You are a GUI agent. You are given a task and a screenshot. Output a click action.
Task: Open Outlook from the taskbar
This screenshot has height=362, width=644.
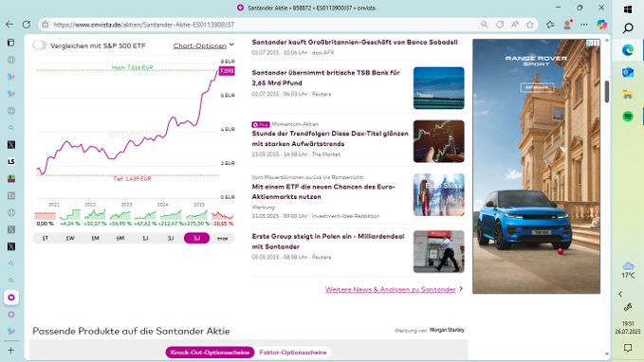coord(628,72)
